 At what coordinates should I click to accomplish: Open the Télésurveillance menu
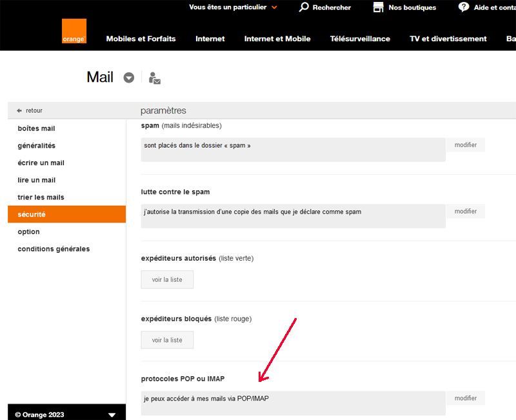pyautogui.click(x=359, y=39)
